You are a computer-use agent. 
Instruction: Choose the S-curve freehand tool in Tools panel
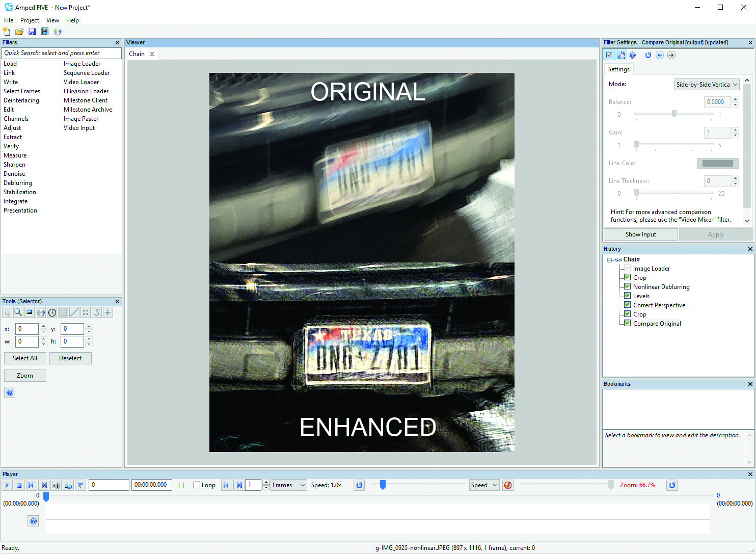[x=97, y=312]
